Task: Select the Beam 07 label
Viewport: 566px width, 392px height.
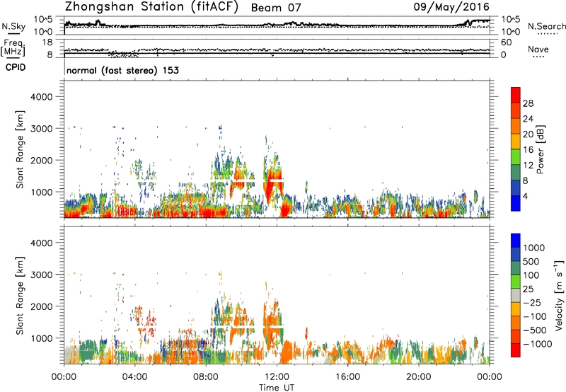Action: pyautogui.click(x=276, y=8)
